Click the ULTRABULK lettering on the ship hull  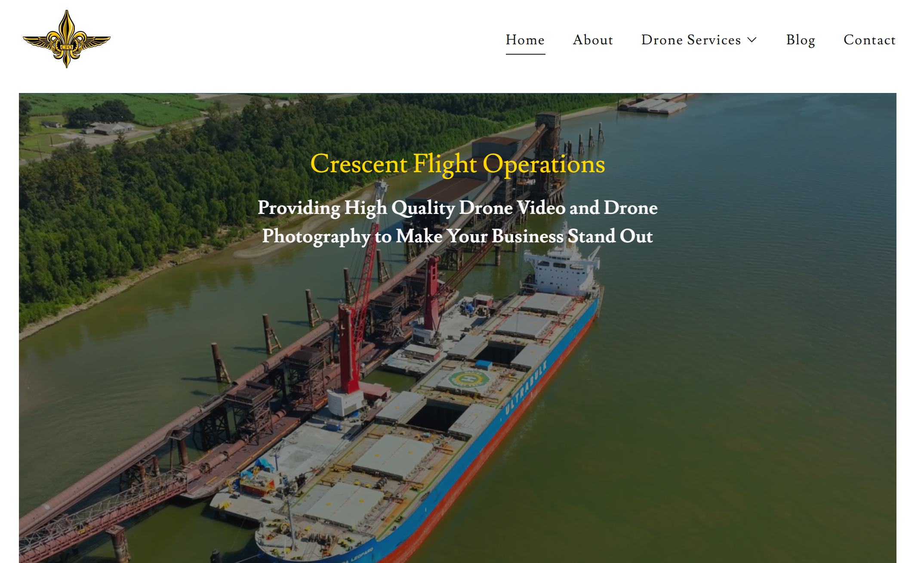pos(526,387)
